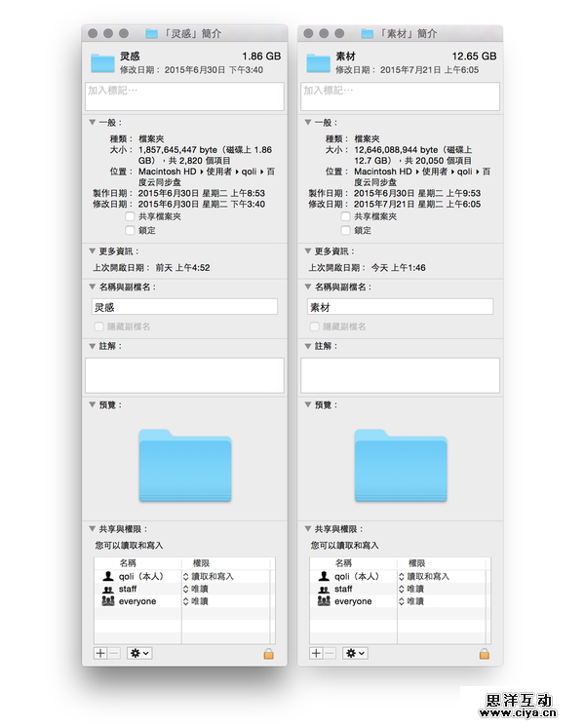Toggle 鎖定 checkbox in 素材 window
The height and width of the screenshot is (728, 585).
(x=346, y=231)
